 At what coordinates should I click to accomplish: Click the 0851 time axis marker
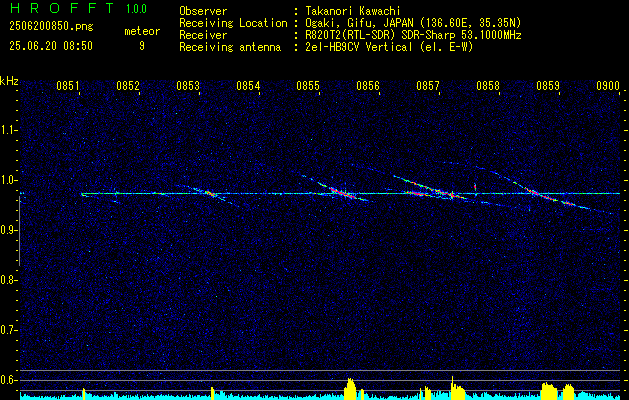pos(68,86)
